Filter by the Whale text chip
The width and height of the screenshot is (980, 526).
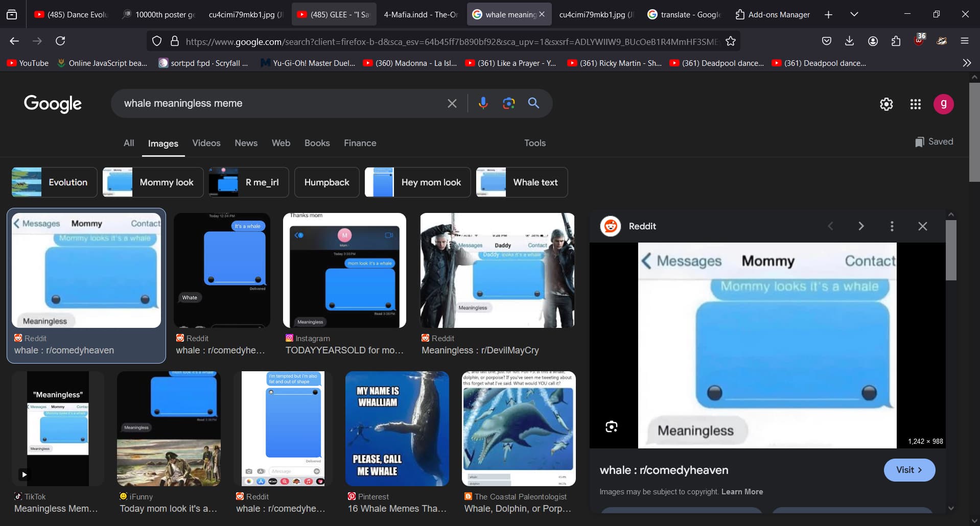point(522,182)
